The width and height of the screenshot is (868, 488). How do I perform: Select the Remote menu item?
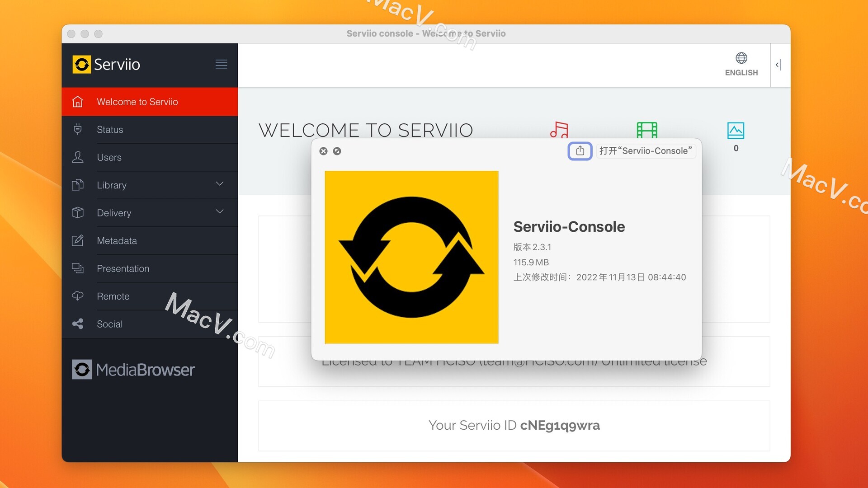(x=150, y=296)
